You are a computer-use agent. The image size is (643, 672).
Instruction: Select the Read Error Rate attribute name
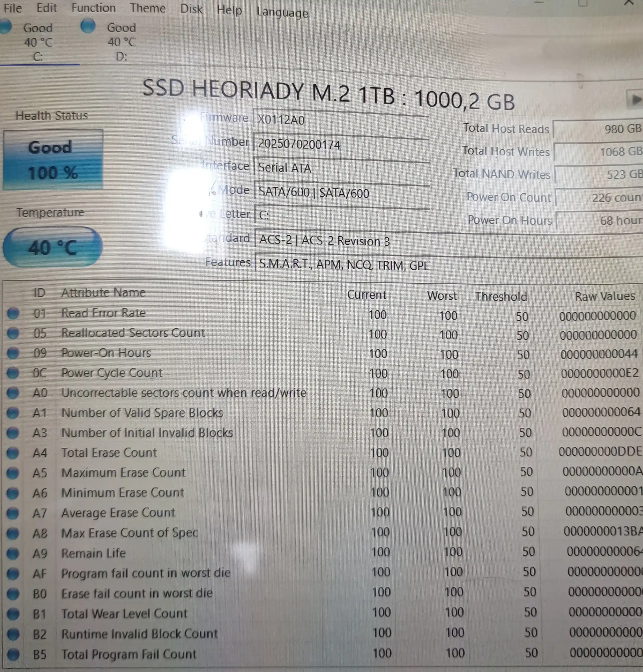point(103,313)
